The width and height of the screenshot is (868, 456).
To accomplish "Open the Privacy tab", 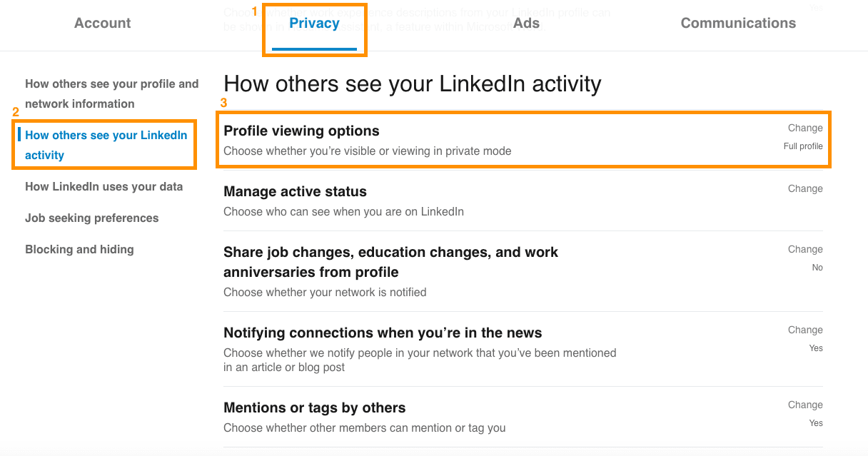I will point(314,22).
